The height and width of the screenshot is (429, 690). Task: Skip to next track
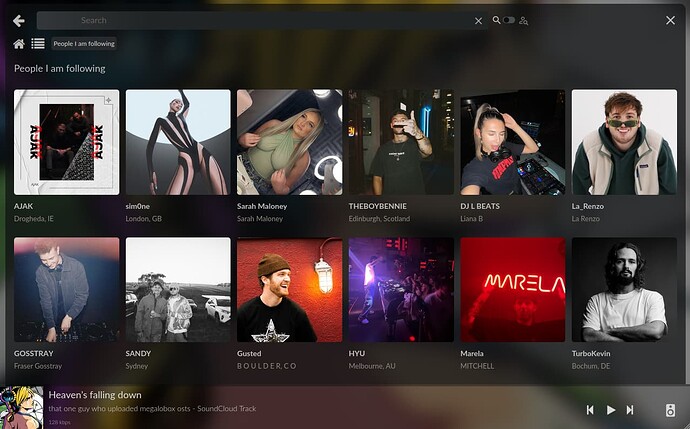click(630, 410)
